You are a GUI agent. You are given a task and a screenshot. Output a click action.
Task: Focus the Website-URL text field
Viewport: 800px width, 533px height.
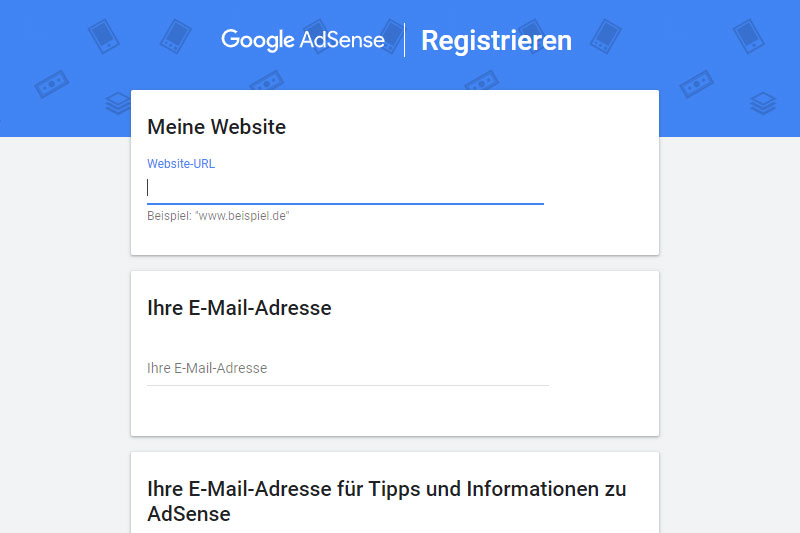pos(345,188)
